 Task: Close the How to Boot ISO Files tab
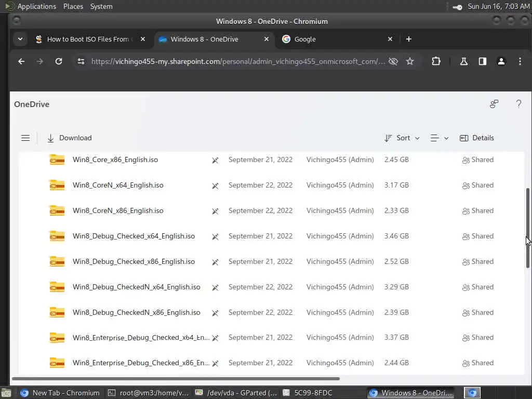pos(143,39)
